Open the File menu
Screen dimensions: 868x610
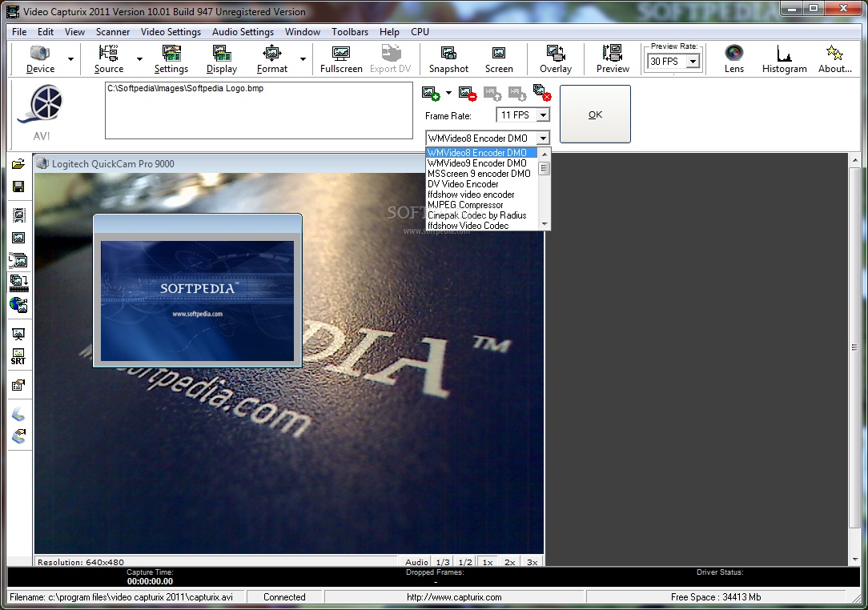click(x=19, y=31)
